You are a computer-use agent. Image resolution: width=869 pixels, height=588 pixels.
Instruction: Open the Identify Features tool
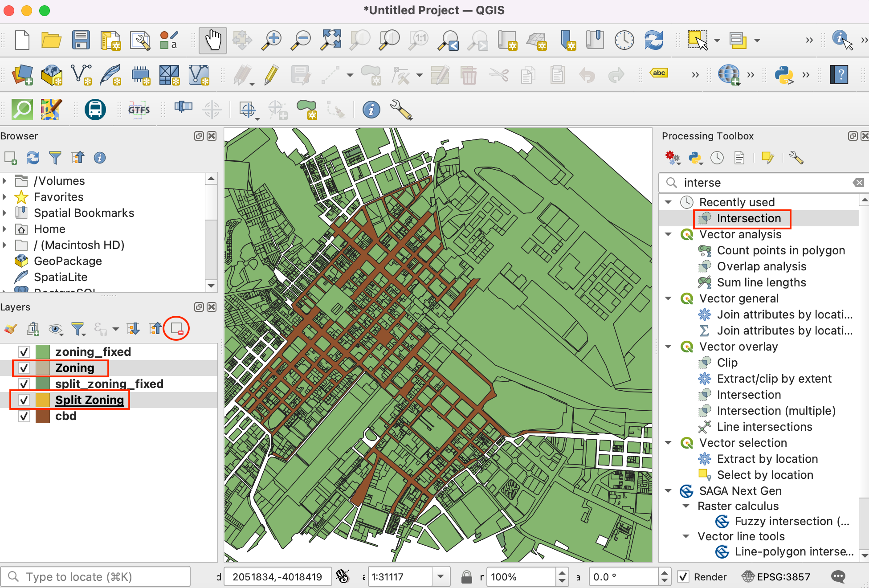[x=840, y=39]
